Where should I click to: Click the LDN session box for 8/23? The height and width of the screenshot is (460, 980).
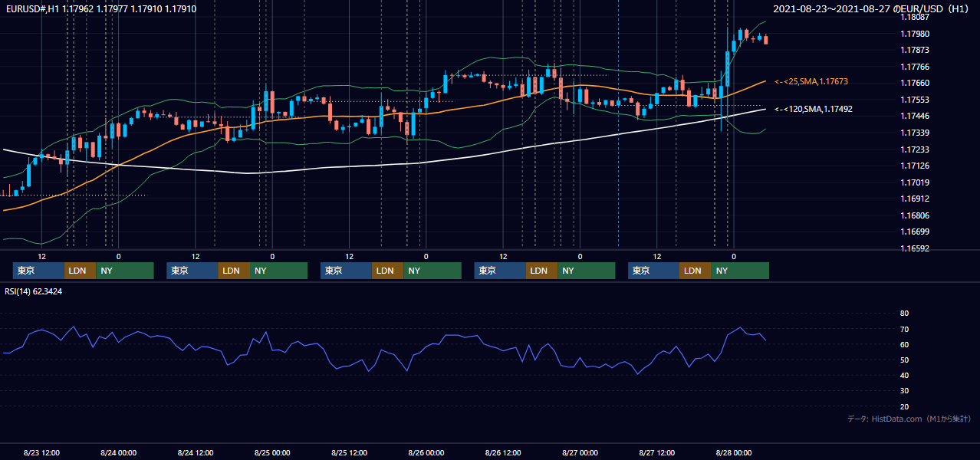pyautogui.click(x=79, y=271)
